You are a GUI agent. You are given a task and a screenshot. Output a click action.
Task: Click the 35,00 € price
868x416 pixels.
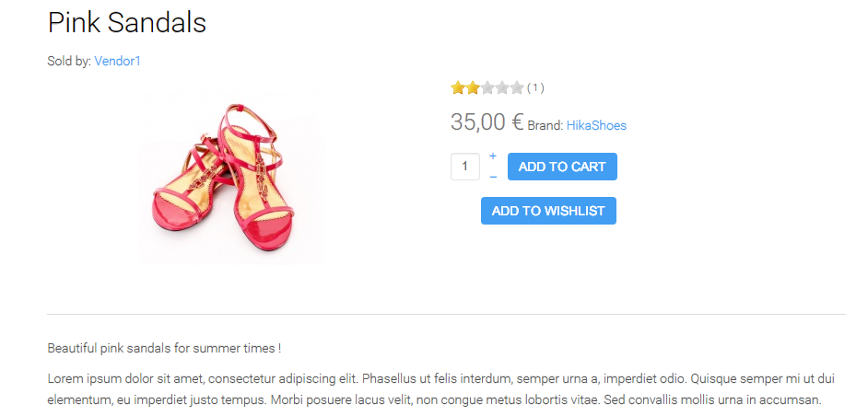tap(487, 122)
